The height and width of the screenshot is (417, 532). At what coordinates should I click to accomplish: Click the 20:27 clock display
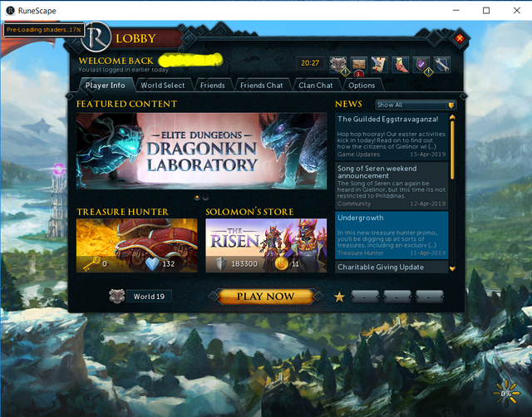coord(310,63)
